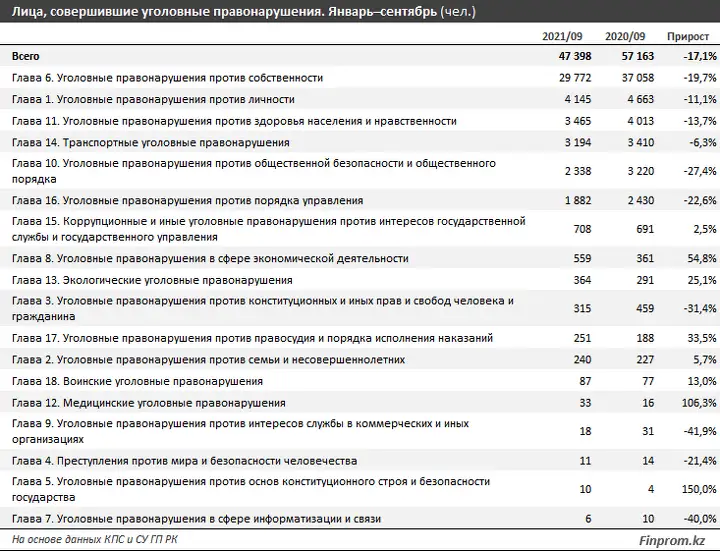Screen dimensions: 720x551
Task: Click the growth value 54,8%
Action: pos(702,259)
